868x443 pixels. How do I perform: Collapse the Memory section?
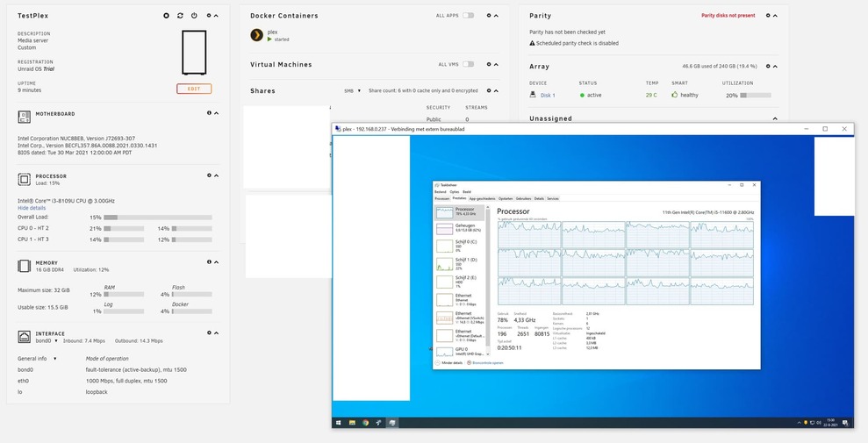pos(217,261)
